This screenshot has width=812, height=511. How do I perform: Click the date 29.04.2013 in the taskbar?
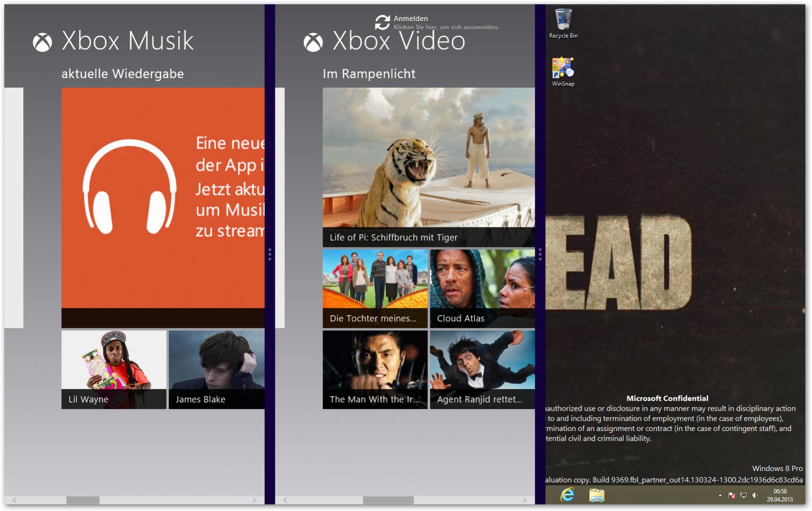[780, 500]
